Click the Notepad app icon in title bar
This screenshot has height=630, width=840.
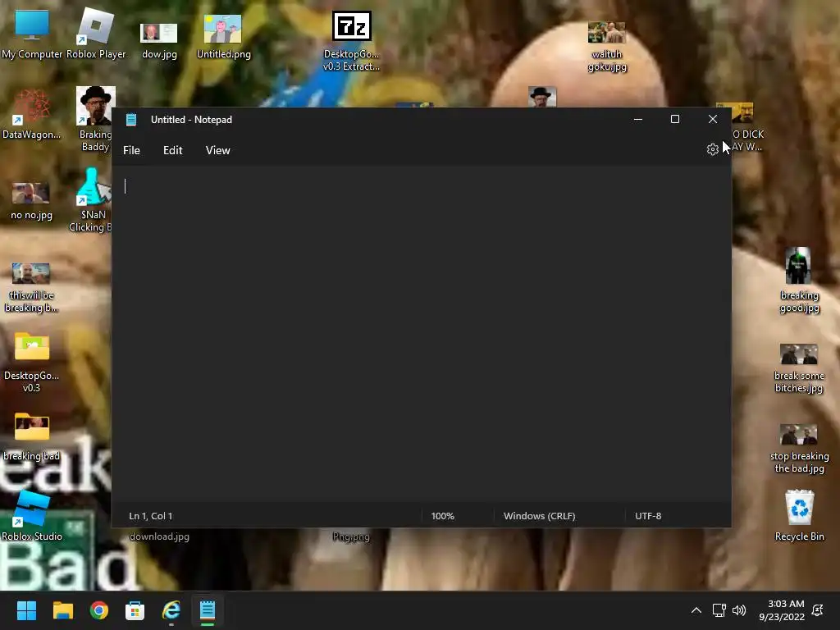click(131, 120)
